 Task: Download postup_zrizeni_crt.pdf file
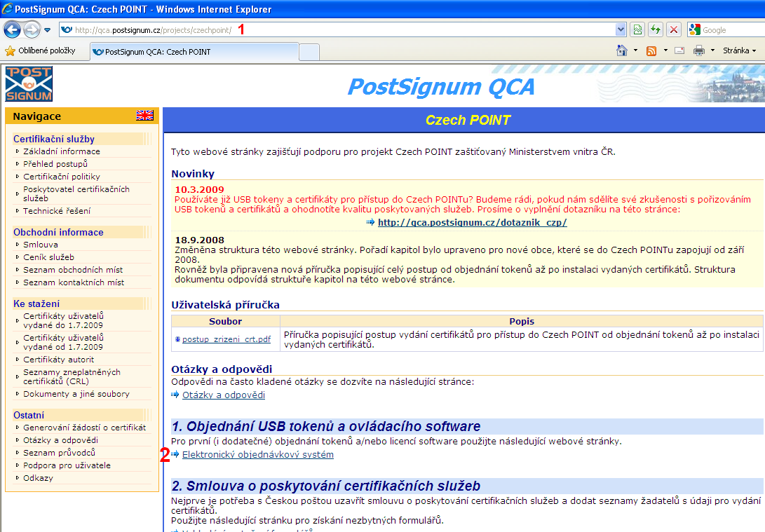[226, 339]
